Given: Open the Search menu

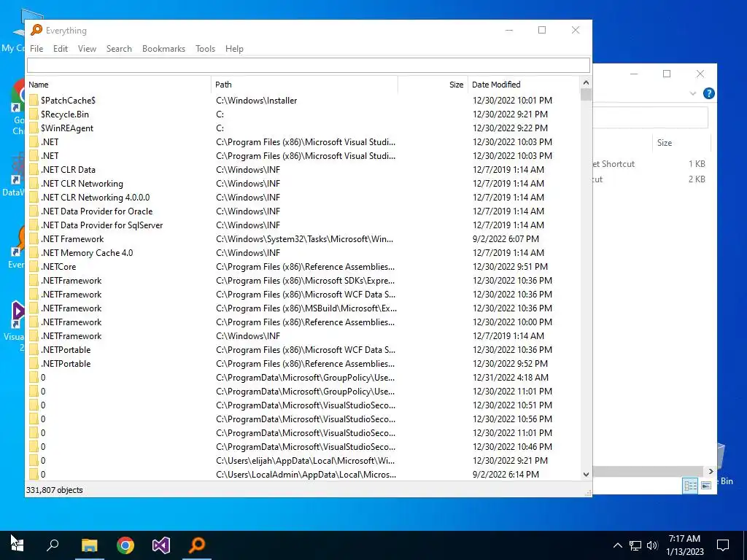Looking at the screenshot, I should click(x=119, y=49).
